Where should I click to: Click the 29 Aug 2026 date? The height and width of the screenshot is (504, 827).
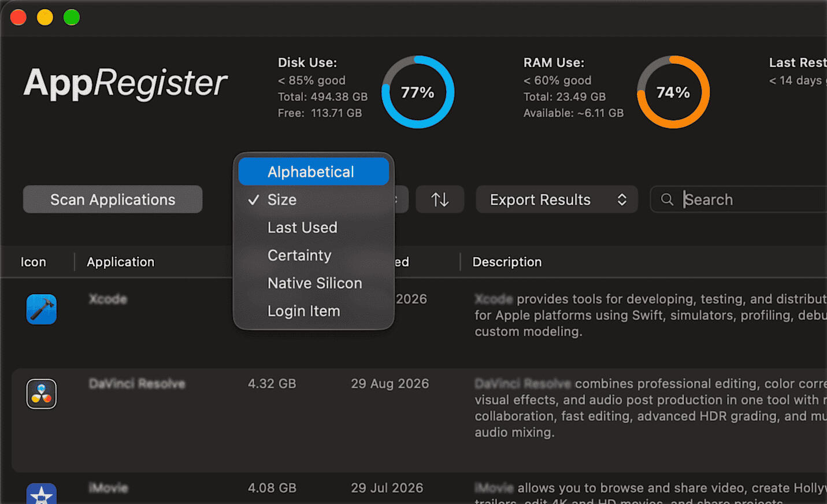[390, 384]
